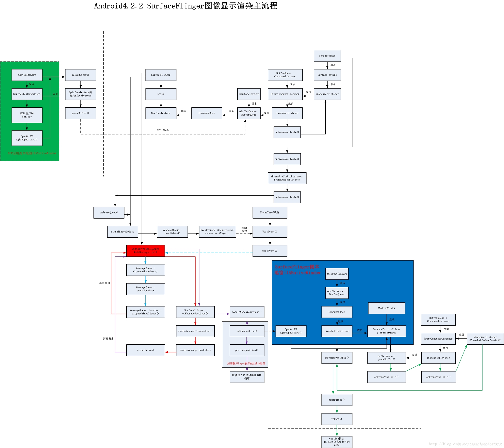The height and width of the screenshot is (448, 504).
Task: Select the topmost ConsumerBase box
Action: (327, 56)
